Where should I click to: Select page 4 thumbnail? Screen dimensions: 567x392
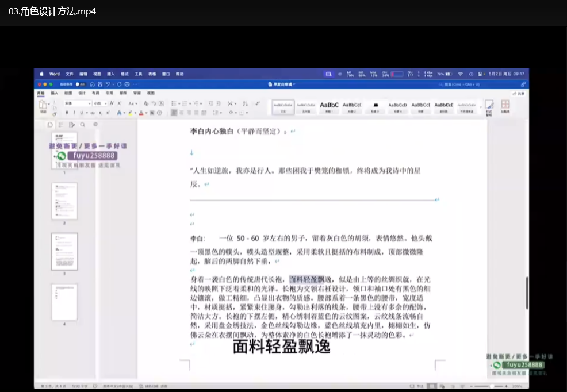tap(64, 302)
